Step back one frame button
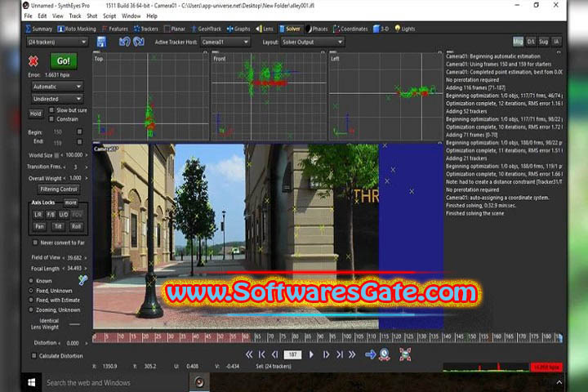Screen dimensions: 588x392 275,354
